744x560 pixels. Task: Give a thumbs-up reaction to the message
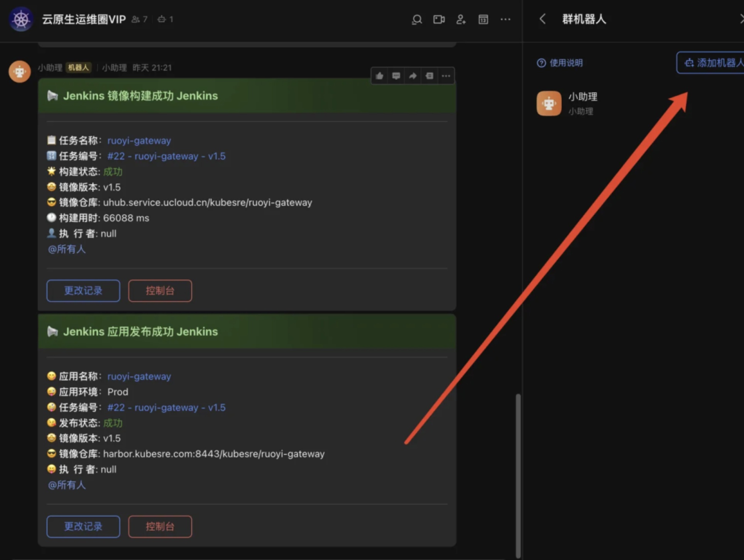pyautogui.click(x=379, y=76)
